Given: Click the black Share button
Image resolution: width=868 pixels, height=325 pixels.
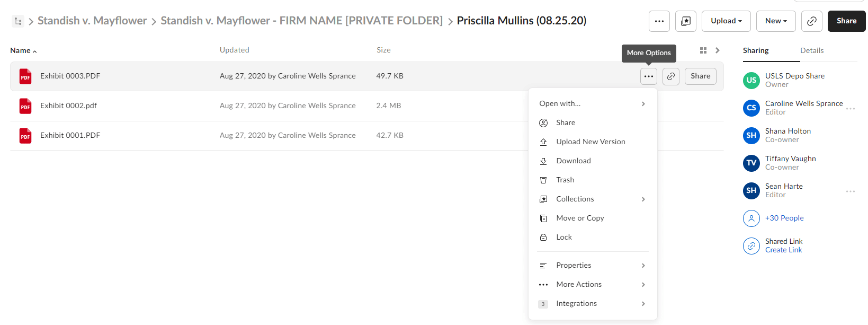Looking at the screenshot, I should point(846,21).
